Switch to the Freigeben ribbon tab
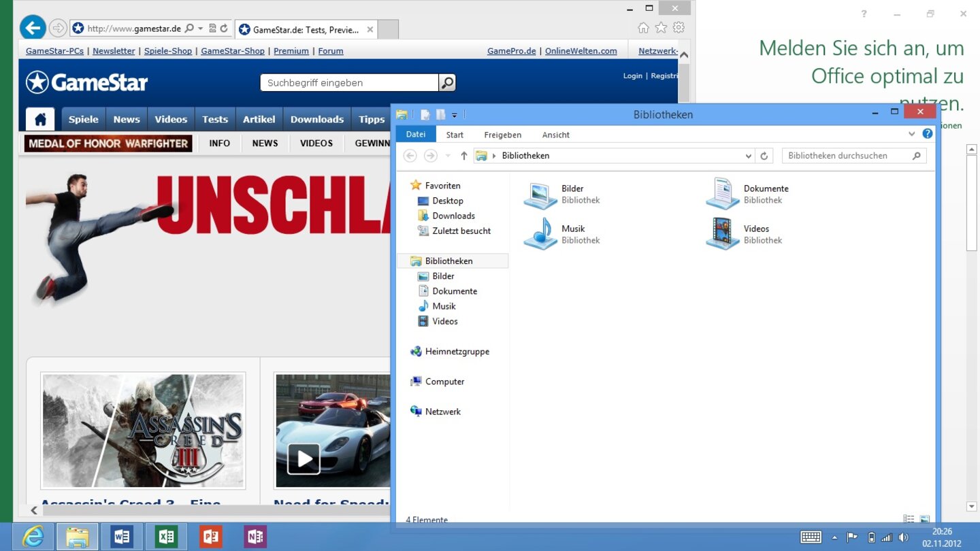 click(503, 135)
